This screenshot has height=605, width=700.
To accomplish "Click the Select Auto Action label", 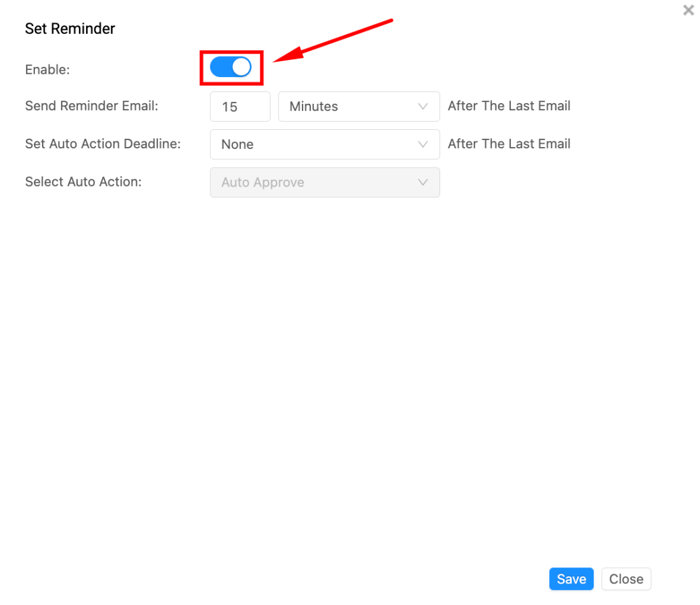I will pyautogui.click(x=83, y=181).
